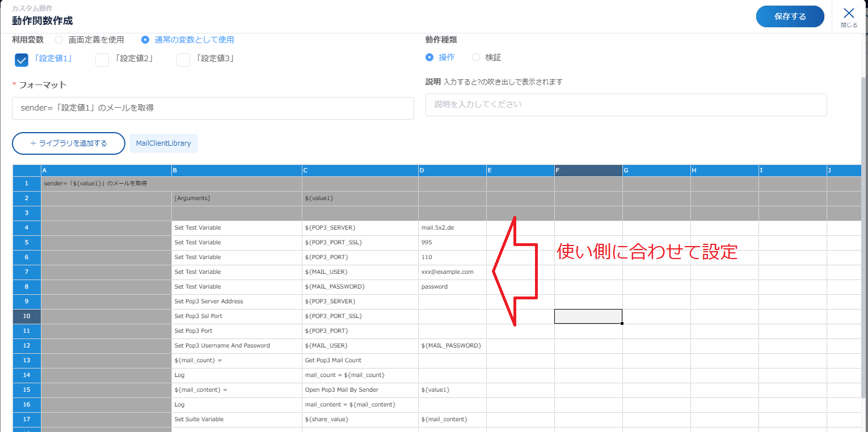Viewport: 868px width, 432px height.
Task: Select row 4 header
Action: [27, 228]
